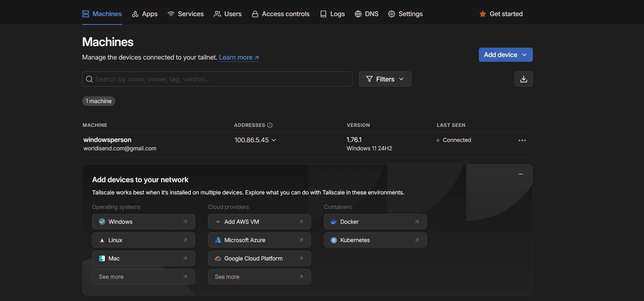Click the search magnifier icon
Screen dimensions: 644x301
(89, 79)
